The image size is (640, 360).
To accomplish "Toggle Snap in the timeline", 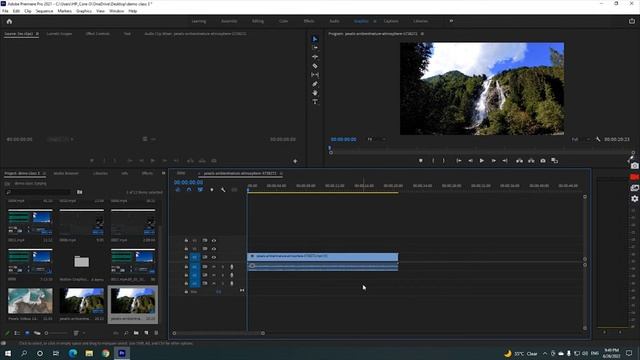I will 189,190.
